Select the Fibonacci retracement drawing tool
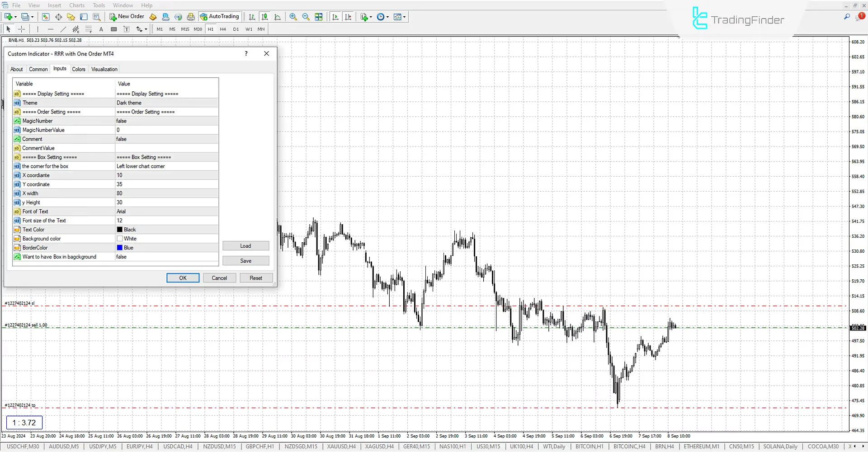The image size is (868, 452). 89,29
